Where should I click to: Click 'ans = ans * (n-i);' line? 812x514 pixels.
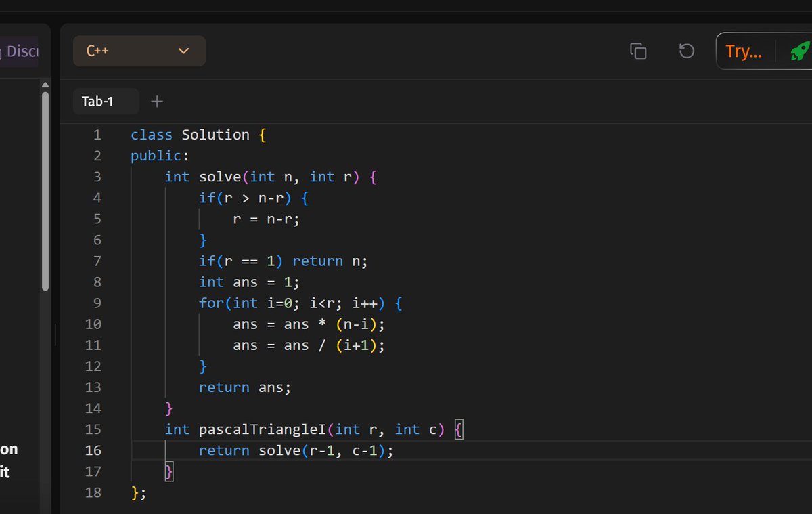coord(309,324)
